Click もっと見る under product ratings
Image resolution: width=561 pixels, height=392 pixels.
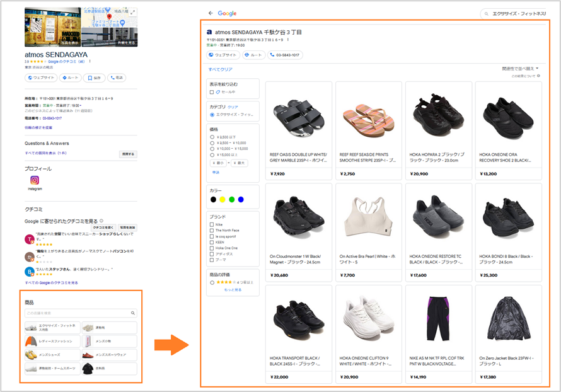click(x=233, y=290)
